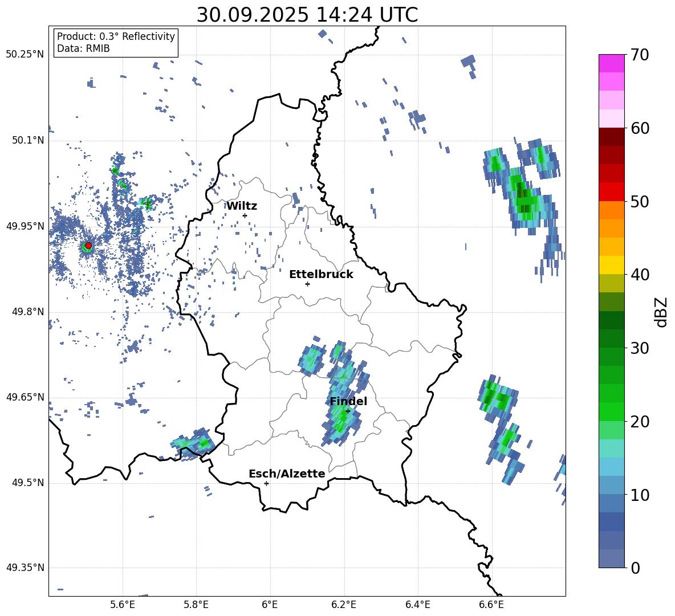This screenshot has height=616, width=675.
Task: Click the title 30.09.2025 14:24 UTC
Action: [307, 15]
